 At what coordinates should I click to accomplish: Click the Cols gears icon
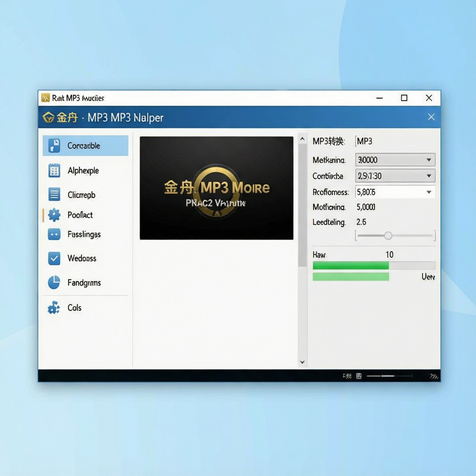(x=54, y=308)
